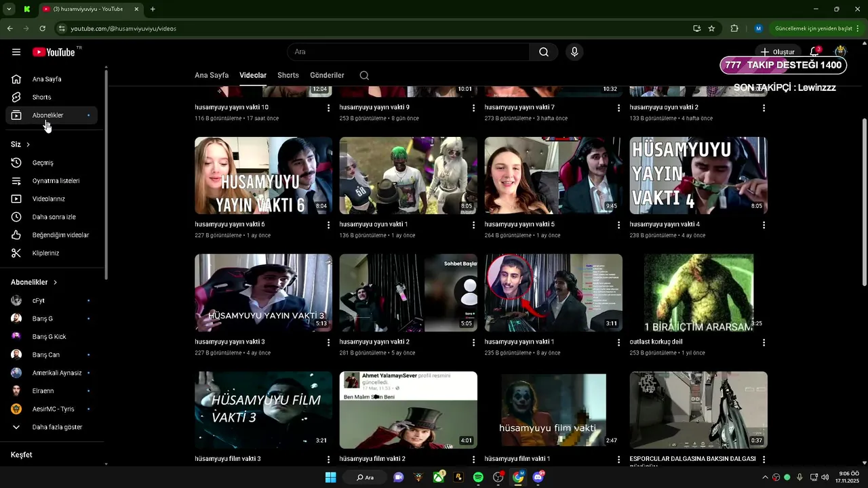The width and height of the screenshot is (868, 488).
Task: Open Abonelikler in the sidebar
Action: click(x=52, y=115)
